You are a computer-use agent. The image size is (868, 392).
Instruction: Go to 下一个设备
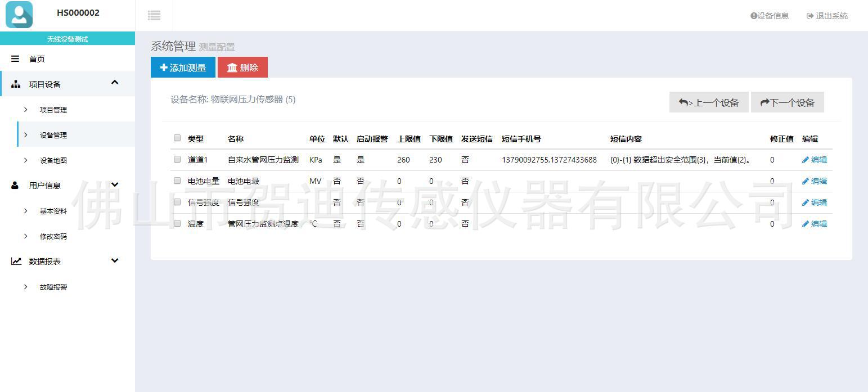click(x=787, y=102)
